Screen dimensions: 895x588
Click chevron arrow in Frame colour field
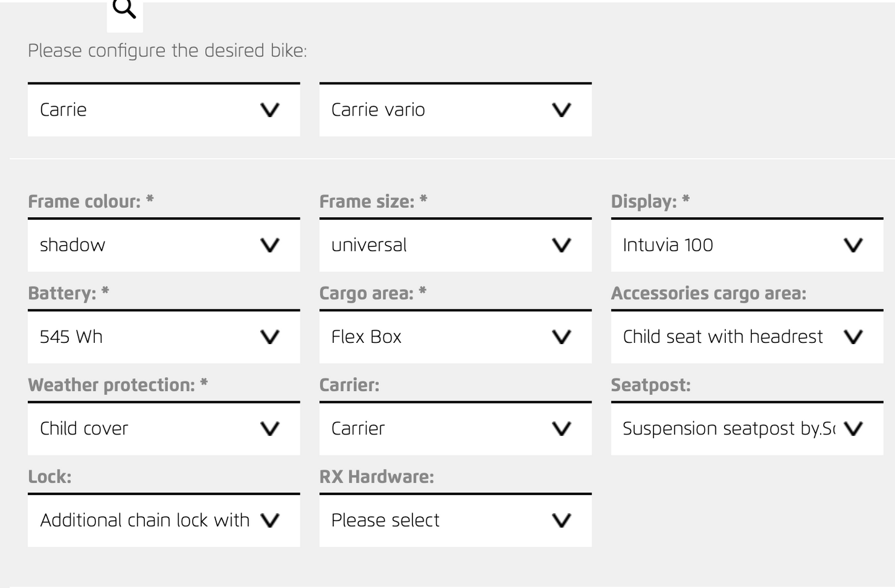[270, 246]
